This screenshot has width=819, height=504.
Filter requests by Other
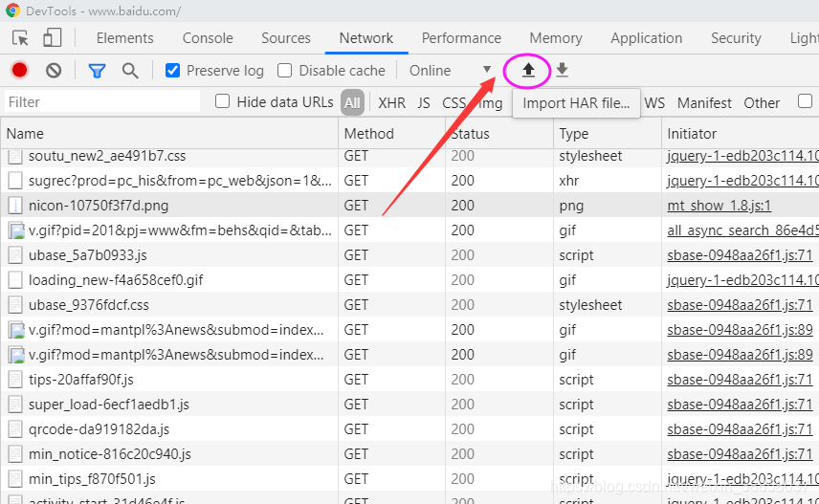point(762,103)
